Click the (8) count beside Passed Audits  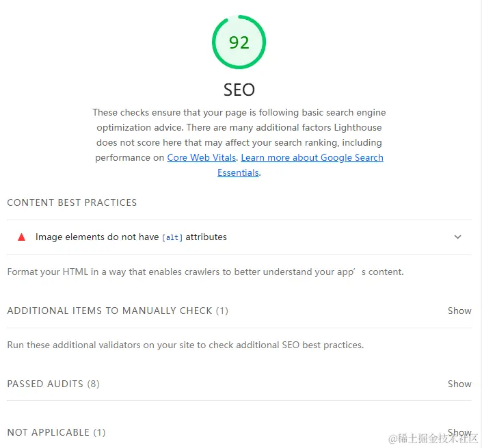[93, 384]
